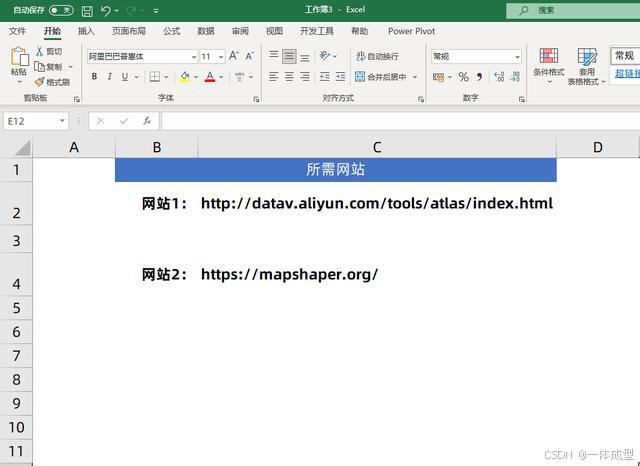Center text horizontally icon
The width and height of the screenshot is (640, 466).
coord(289,76)
